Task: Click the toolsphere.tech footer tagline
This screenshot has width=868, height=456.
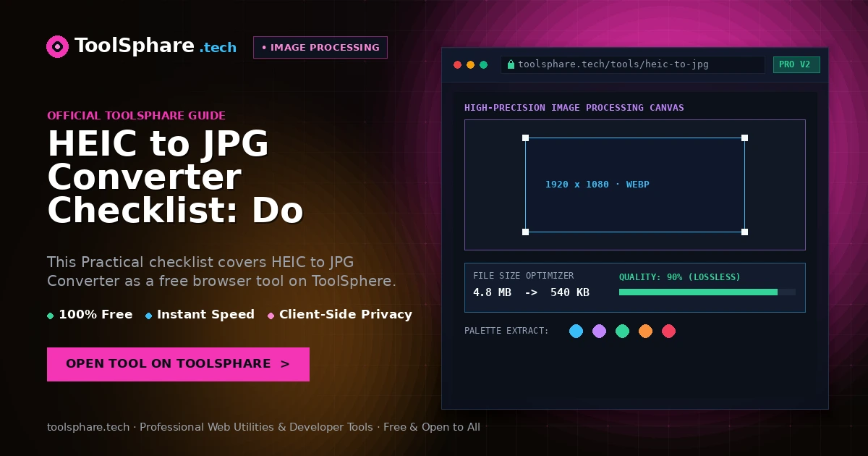Action: [x=263, y=427]
